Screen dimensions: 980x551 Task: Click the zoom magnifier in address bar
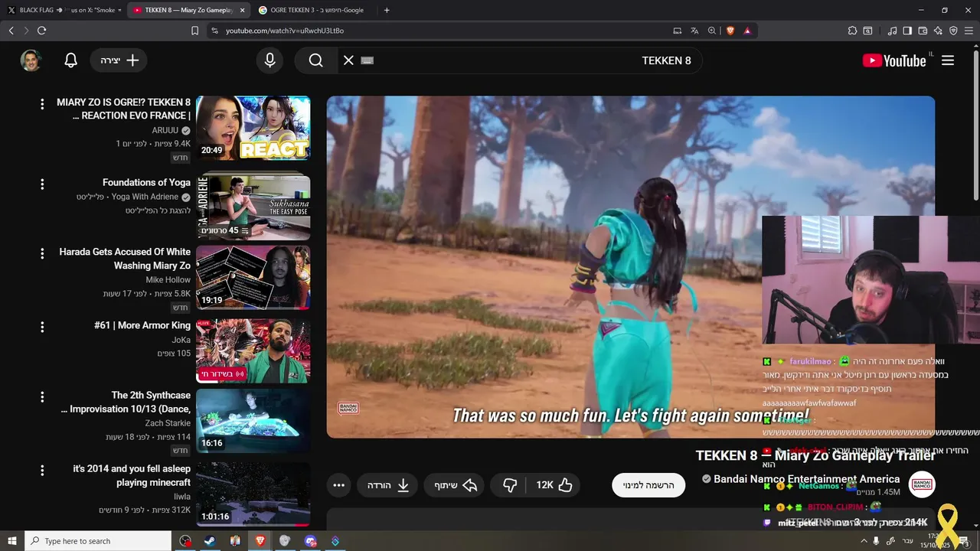coord(712,31)
